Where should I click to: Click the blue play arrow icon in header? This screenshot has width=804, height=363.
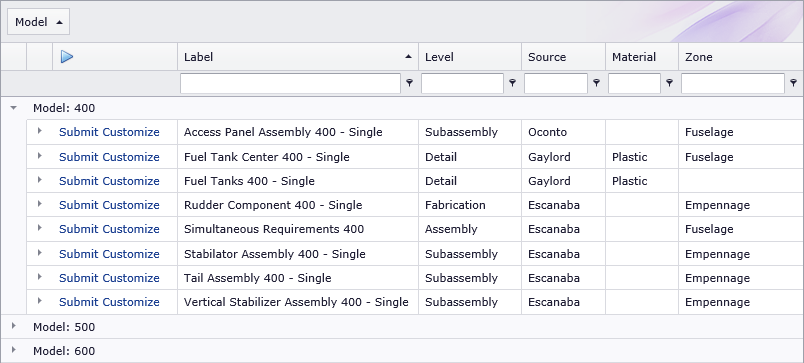tap(67, 56)
